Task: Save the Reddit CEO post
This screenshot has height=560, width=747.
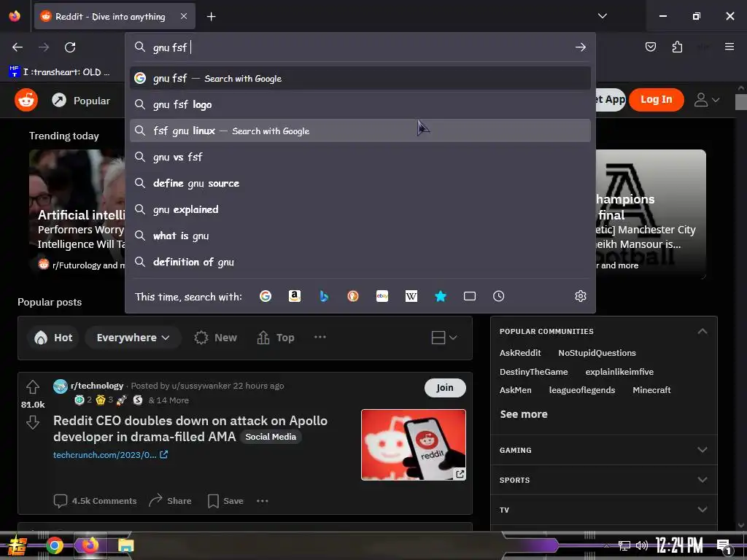Action: (226, 501)
